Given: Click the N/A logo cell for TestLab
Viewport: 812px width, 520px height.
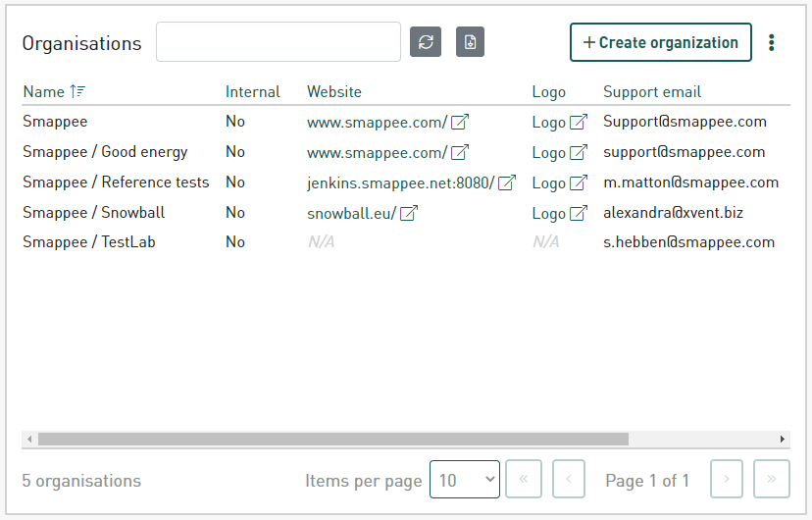Looking at the screenshot, I should [546, 242].
